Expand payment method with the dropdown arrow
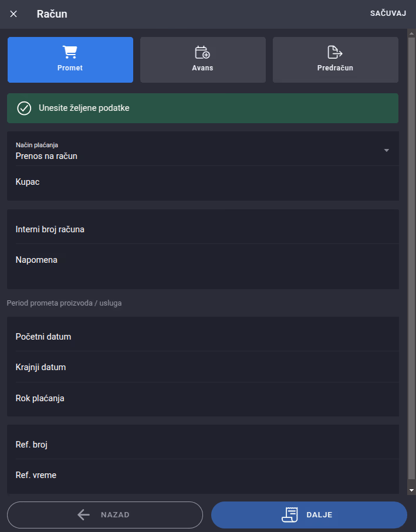Image resolution: width=416 pixels, height=532 pixels. click(386, 150)
